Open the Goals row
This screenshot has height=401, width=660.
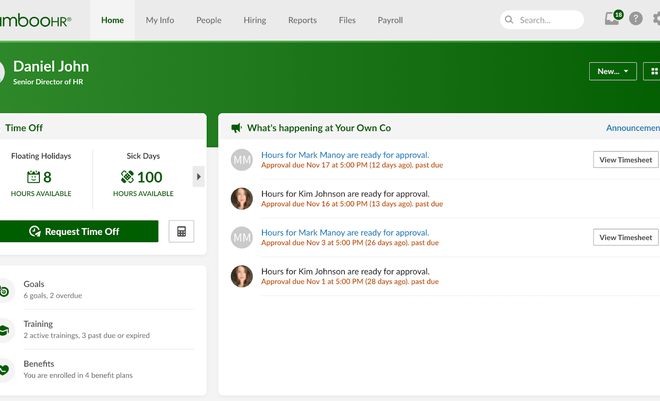[97, 290]
